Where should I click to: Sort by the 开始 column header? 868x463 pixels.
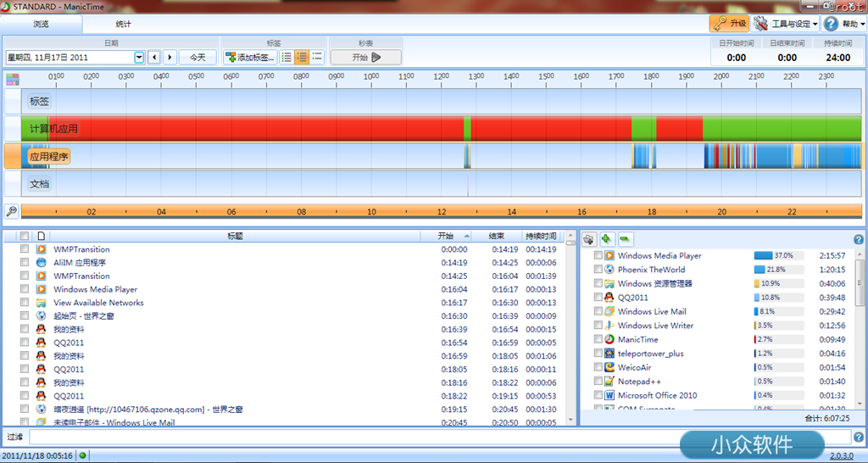tap(446, 236)
